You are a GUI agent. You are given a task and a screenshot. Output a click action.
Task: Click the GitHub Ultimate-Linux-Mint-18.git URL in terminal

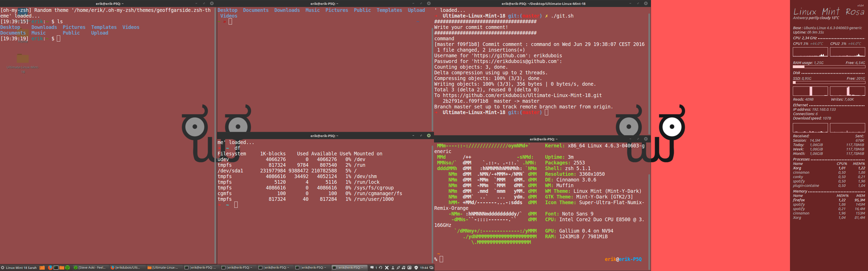[522, 95]
